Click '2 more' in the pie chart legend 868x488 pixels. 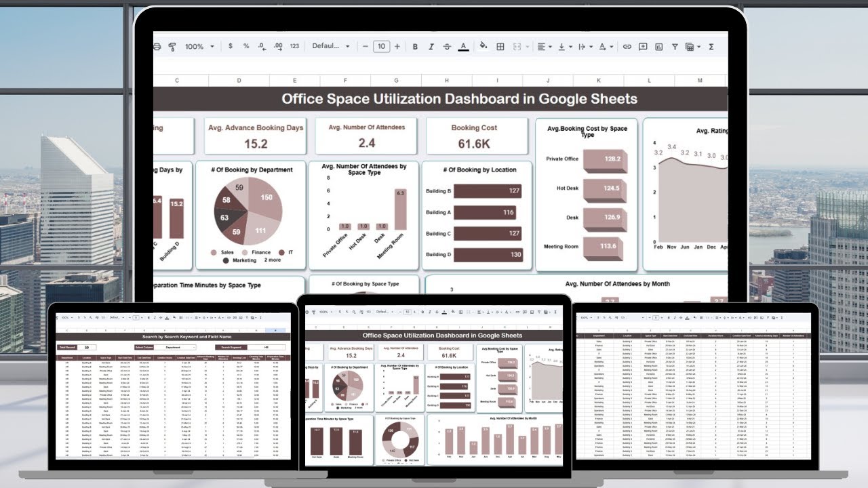tap(272, 260)
